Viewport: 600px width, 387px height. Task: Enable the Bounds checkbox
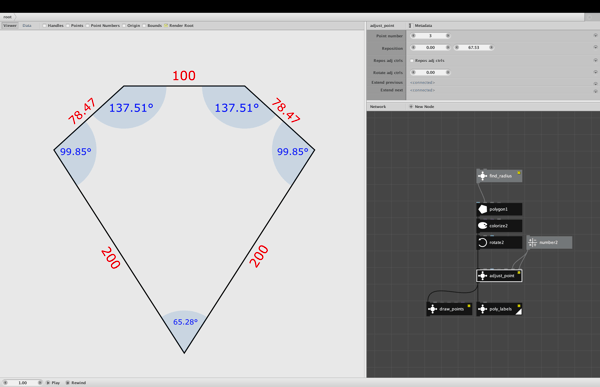(144, 26)
